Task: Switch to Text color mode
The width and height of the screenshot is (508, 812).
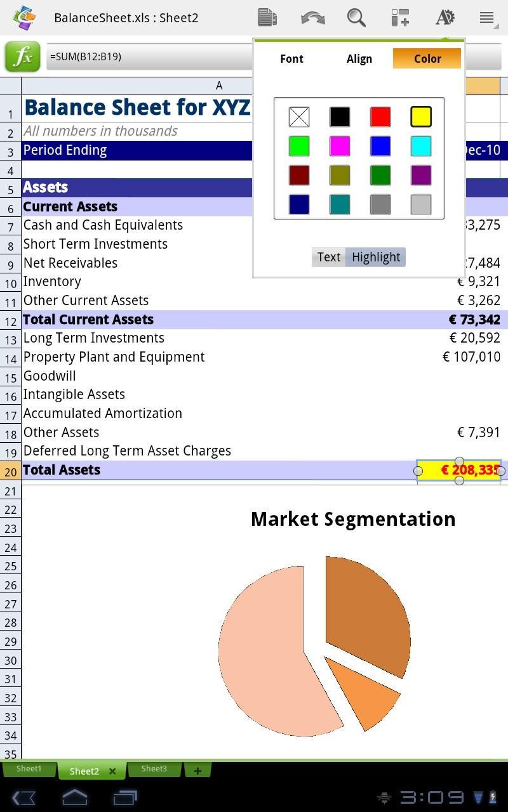Action: tap(328, 257)
